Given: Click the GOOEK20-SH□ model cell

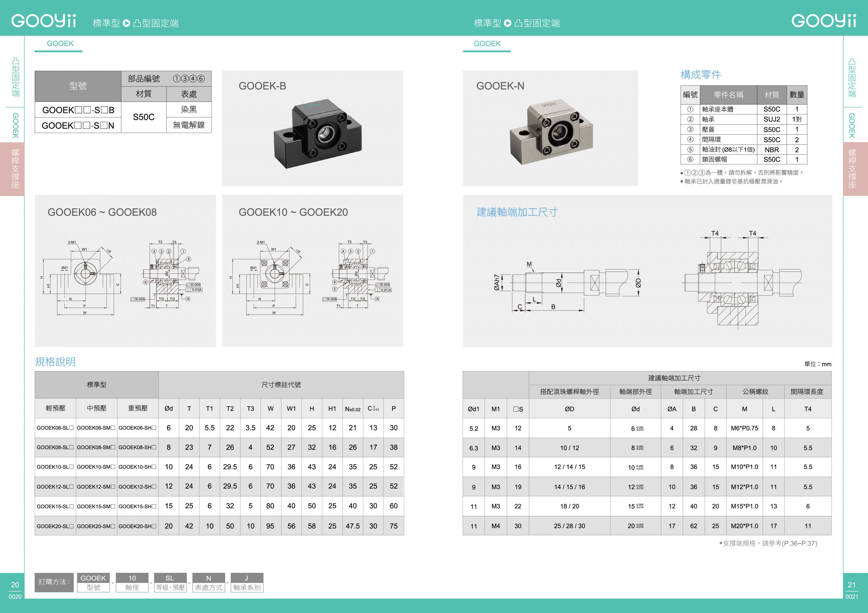Looking at the screenshot, I should [137, 526].
